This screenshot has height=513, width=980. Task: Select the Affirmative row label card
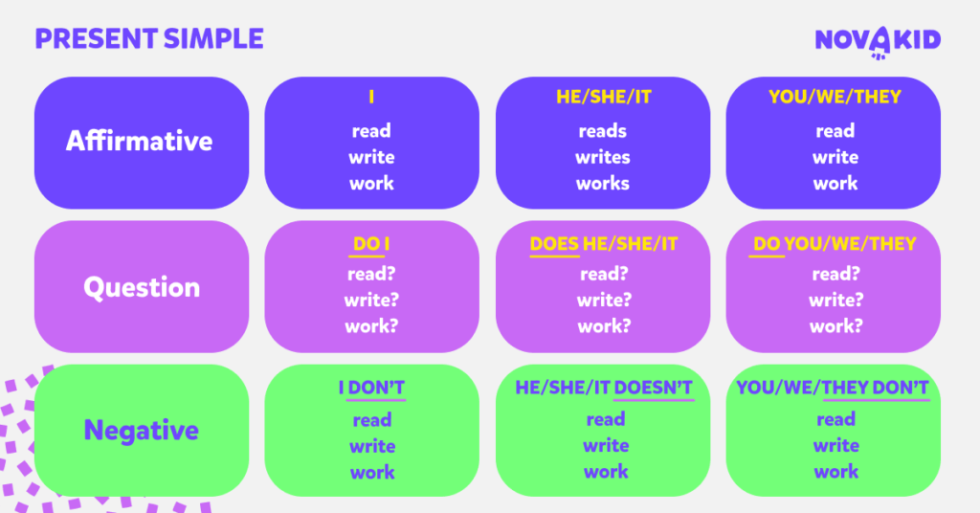point(141,142)
